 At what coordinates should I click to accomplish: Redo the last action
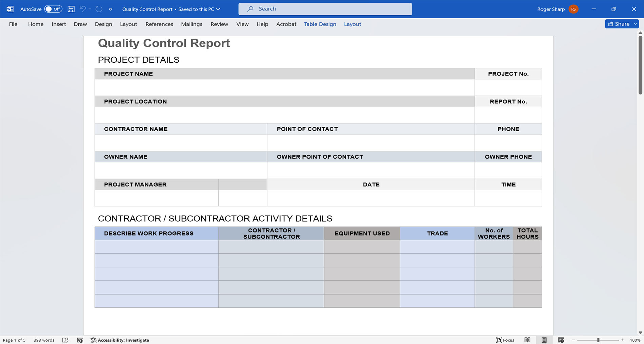point(99,9)
